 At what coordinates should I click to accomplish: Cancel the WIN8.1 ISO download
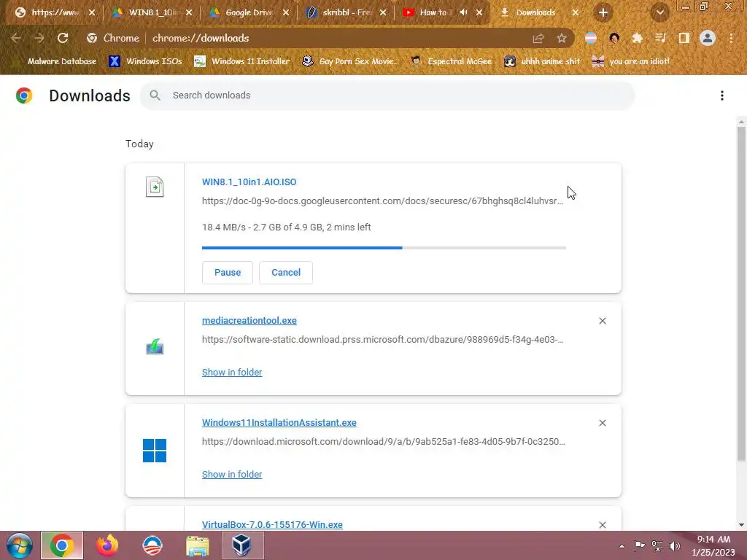286,273
